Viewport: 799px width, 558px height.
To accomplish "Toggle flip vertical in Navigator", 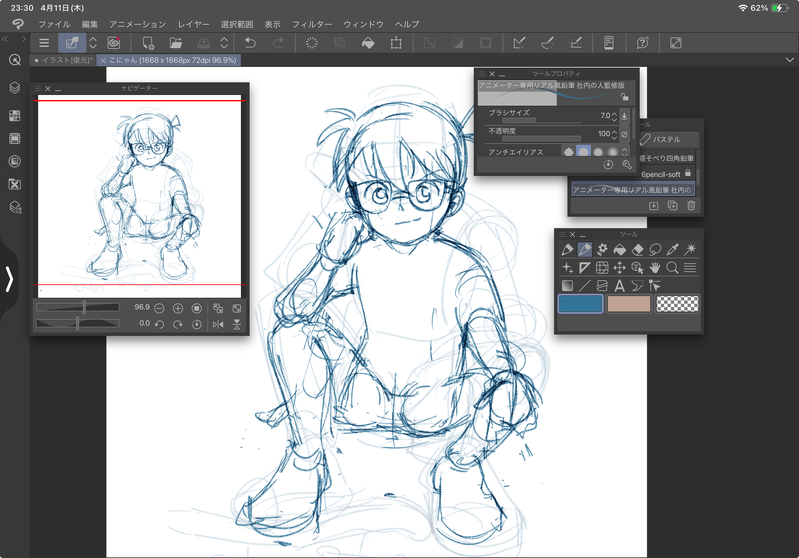I will (x=237, y=324).
